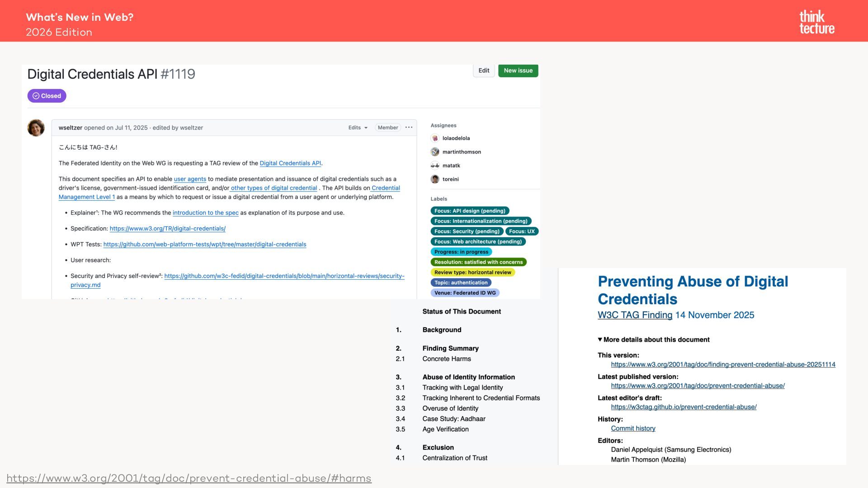Click lolaodelola's assignee avatar

click(435, 138)
